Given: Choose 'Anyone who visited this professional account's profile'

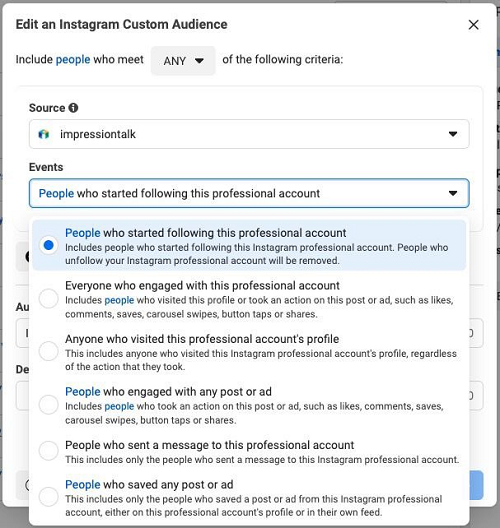Looking at the screenshot, I should (x=249, y=352).
